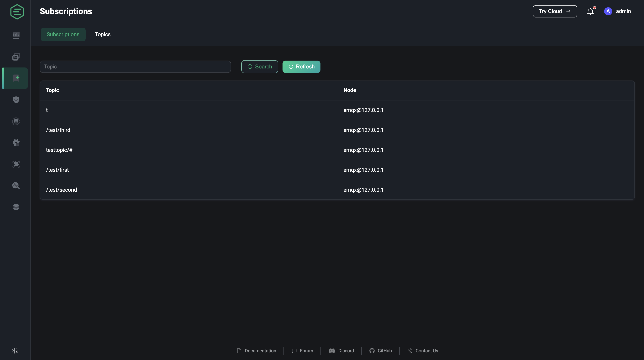Select the Data Integration sidebar icon
Image resolution: width=644 pixels, height=360 pixels.
pos(16,121)
